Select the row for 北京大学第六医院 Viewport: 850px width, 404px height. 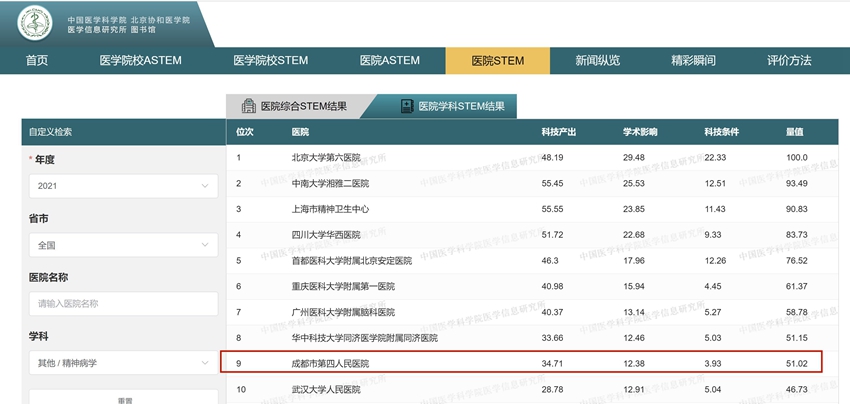coord(532,158)
